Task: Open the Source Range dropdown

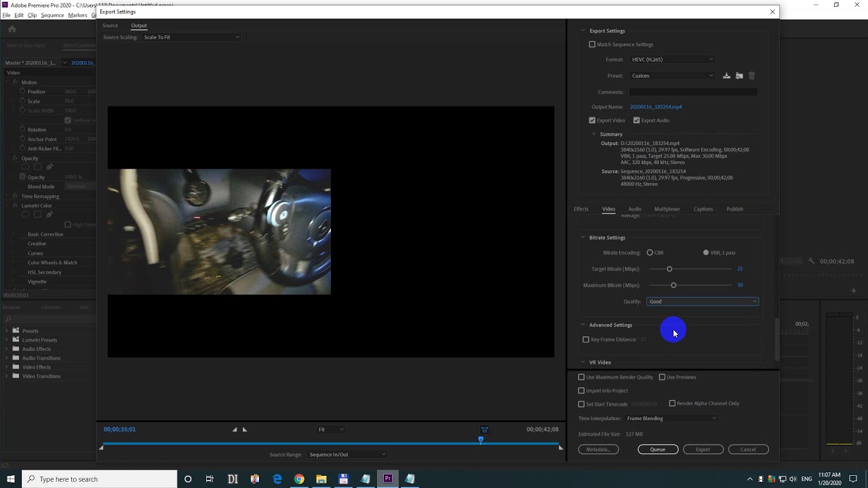Action: pos(347,455)
